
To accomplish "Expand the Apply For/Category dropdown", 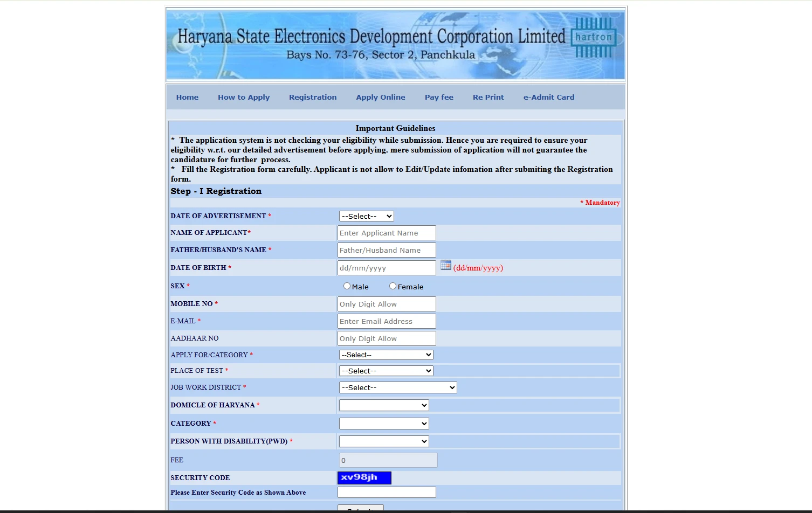I will point(386,355).
